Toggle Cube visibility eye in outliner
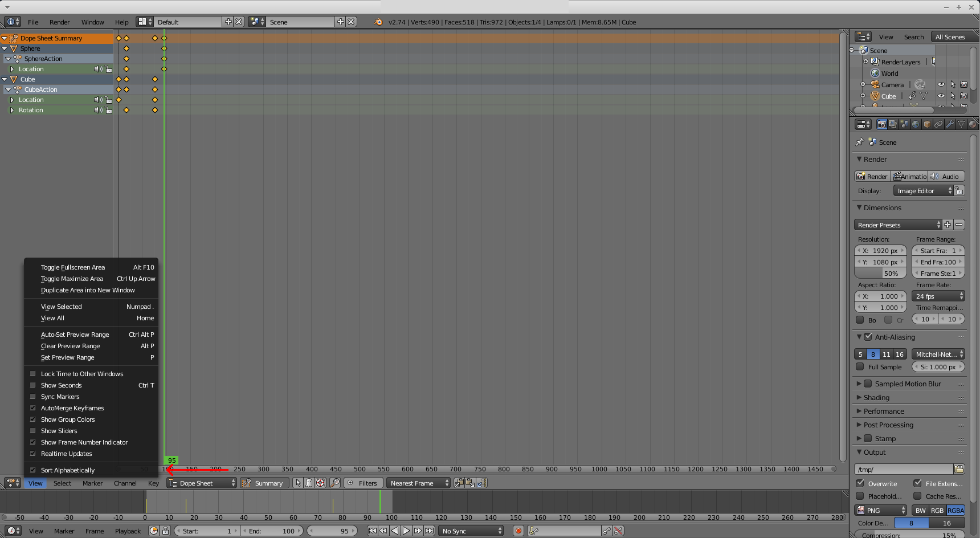The height and width of the screenshot is (538, 980). coord(941,96)
